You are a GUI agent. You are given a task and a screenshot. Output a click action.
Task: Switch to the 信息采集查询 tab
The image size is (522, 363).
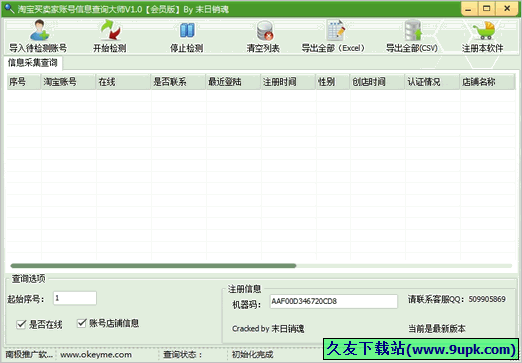point(33,63)
